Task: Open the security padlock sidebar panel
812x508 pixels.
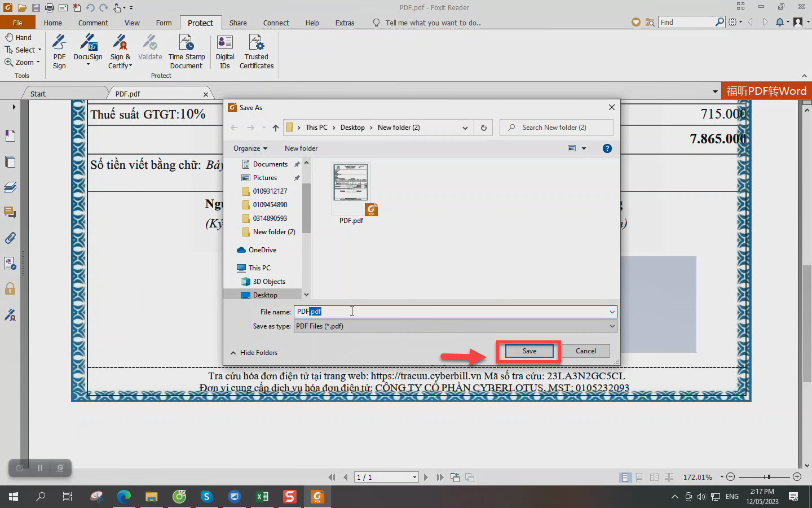Action: (x=10, y=289)
